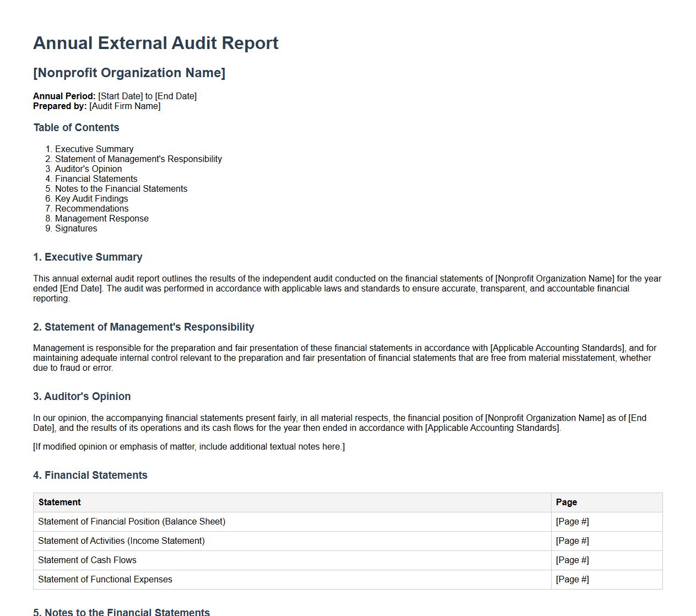Image resolution: width=696 pixels, height=616 pixels.
Task: Click Auditor's Opinion in the contents list
Action: point(89,169)
